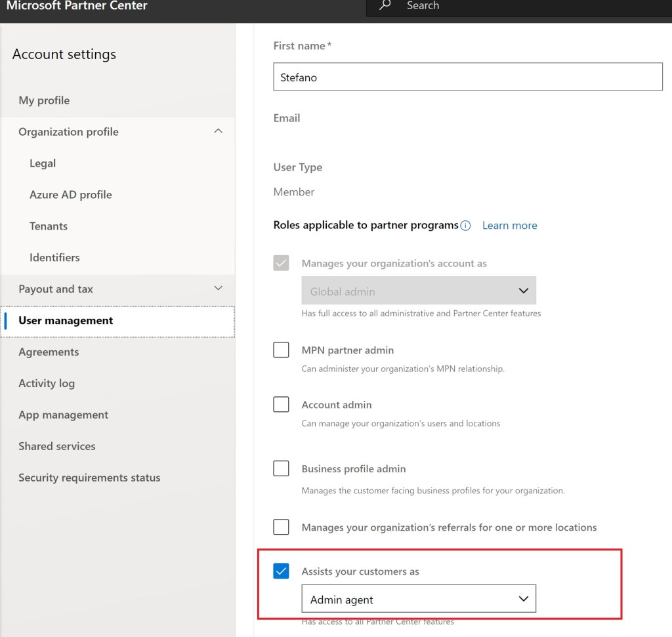Select Agreements from account settings menu
Image resolution: width=672 pixels, height=637 pixels.
click(49, 352)
